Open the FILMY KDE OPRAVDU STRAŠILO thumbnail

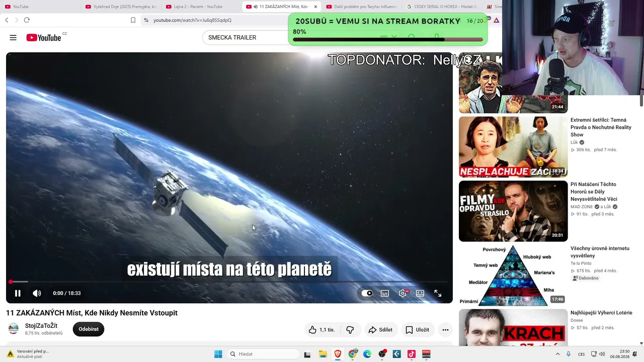tap(513, 211)
